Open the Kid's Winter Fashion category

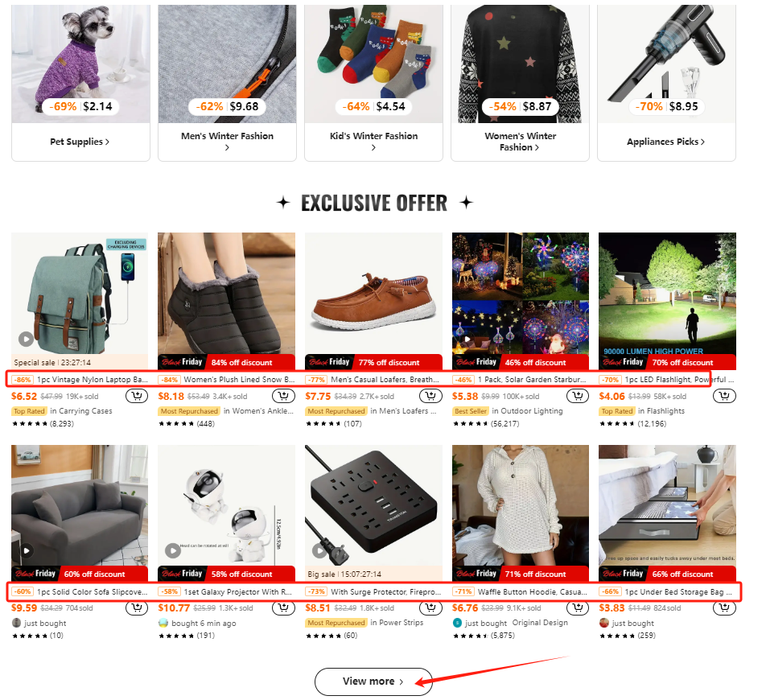click(x=373, y=141)
